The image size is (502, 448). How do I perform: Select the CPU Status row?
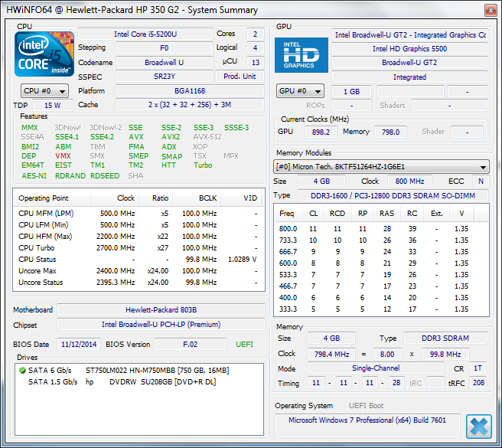point(139,260)
